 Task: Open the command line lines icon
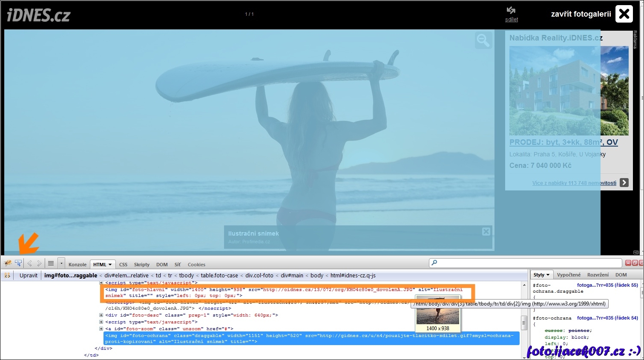(51, 264)
